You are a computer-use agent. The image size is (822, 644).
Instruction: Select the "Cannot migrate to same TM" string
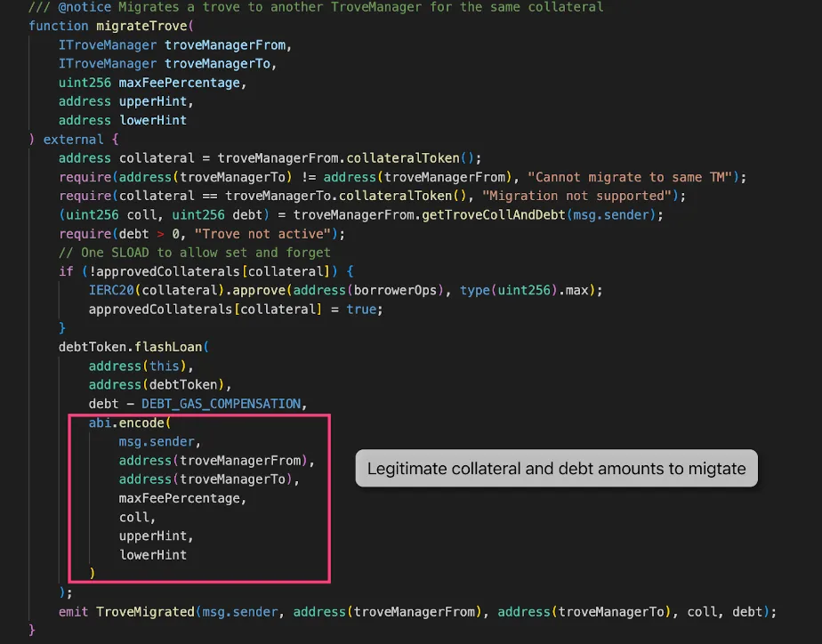pyautogui.click(x=630, y=177)
